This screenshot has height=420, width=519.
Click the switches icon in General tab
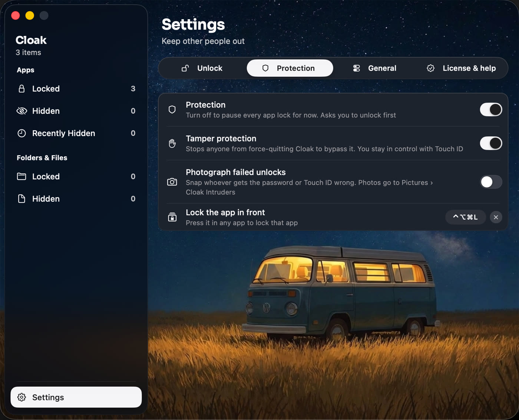click(357, 68)
